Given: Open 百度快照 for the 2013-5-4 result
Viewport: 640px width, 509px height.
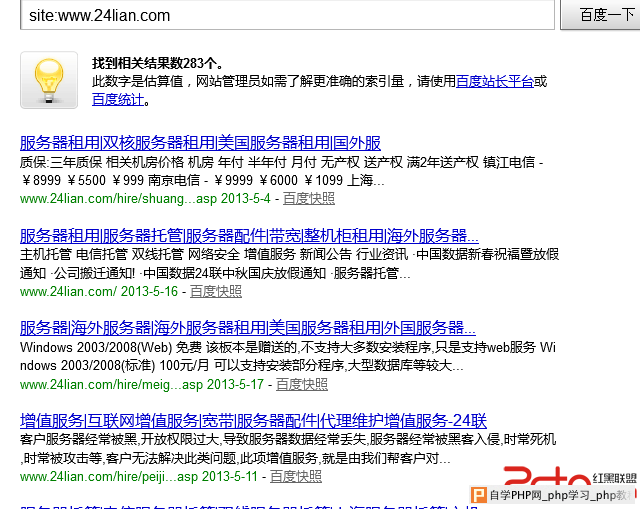Looking at the screenshot, I should point(309,198).
